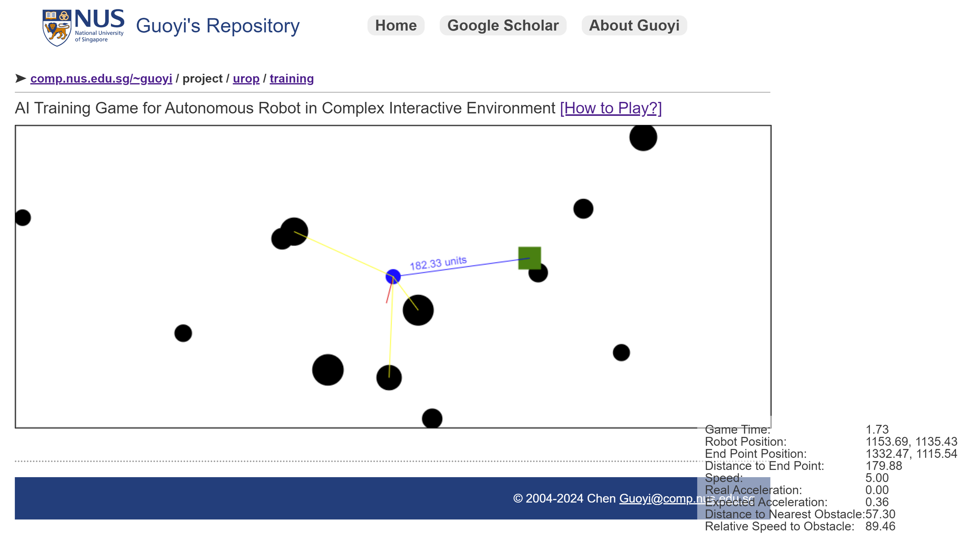This screenshot has width=980, height=551.
Task: Click the Guoyi email link in footer
Action: pos(687,498)
